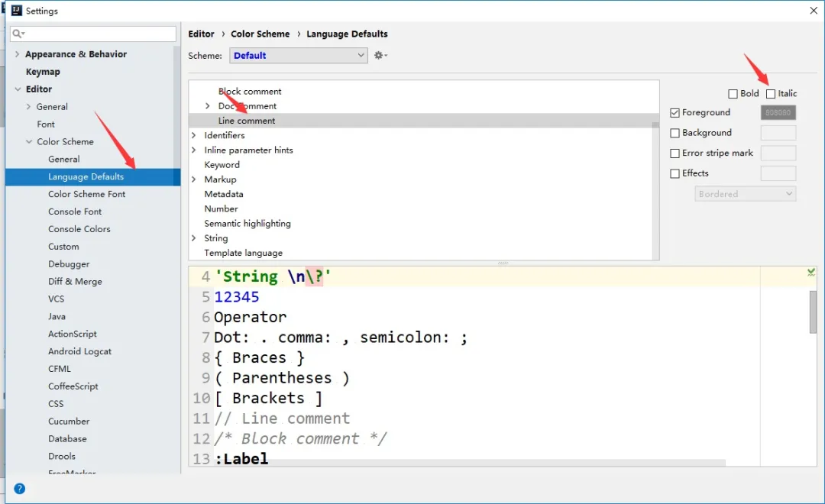Image resolution: width=825 pixels, height=504 pixels.
Task: Open the Scheme dropdown
Action: (299, 56)
